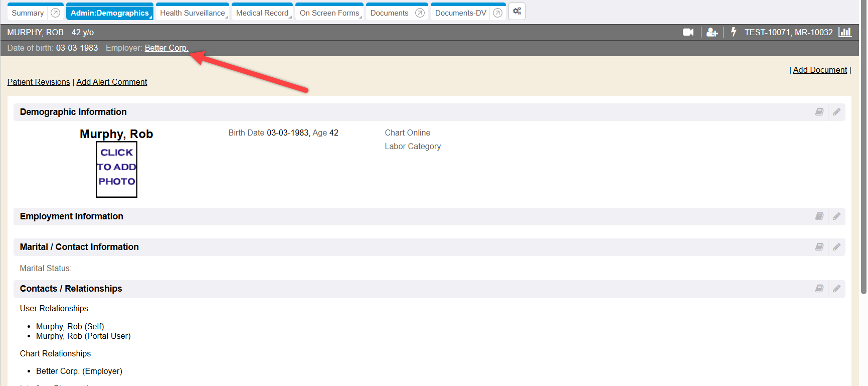Expand the Health Surveillance tab dropdown

[x=193, y=13]
